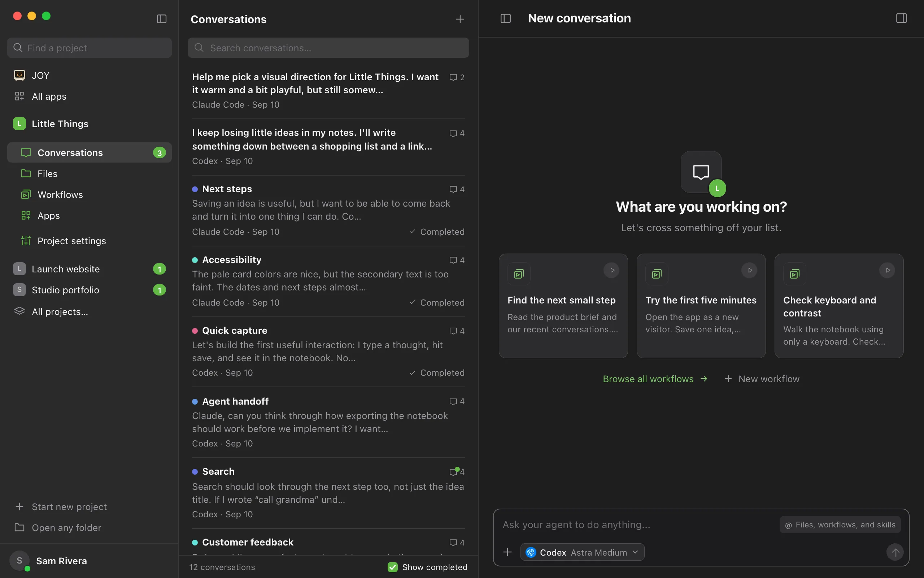Viewport: 924px width, 578px height.
Task: Expand the Codex Astra Medium model dropdown
Action: [x=582, y=552]
